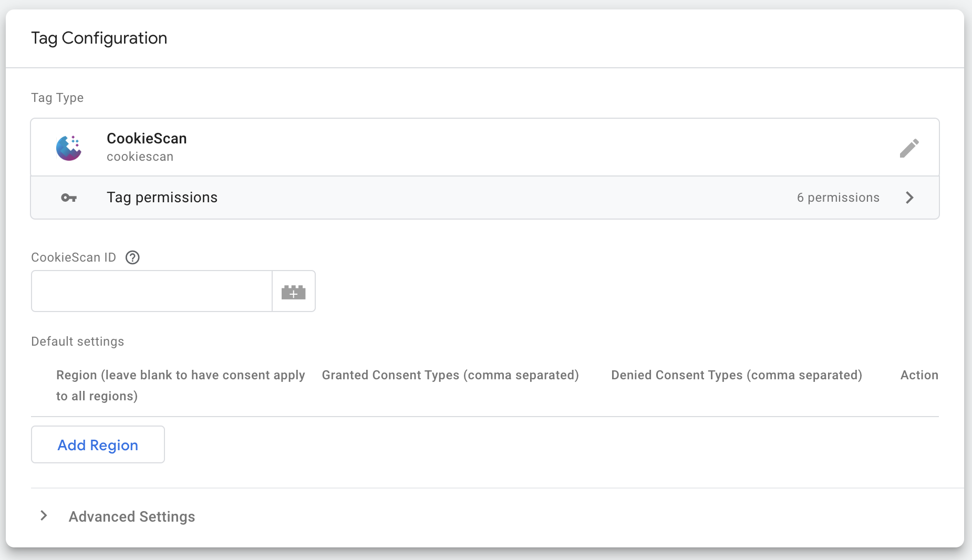972x560 pixels.
Task: Expand Tag permissions chevron arrow
Action: (910, 198)
